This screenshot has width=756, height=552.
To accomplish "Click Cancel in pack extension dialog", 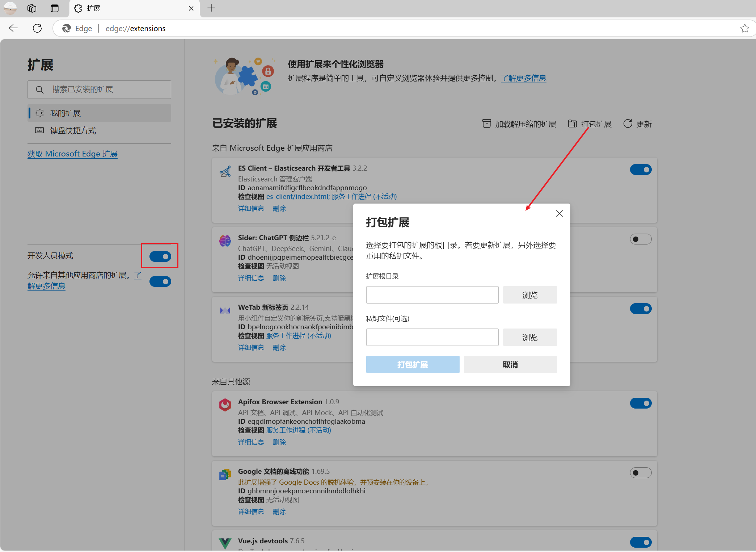I will point(510,364).
